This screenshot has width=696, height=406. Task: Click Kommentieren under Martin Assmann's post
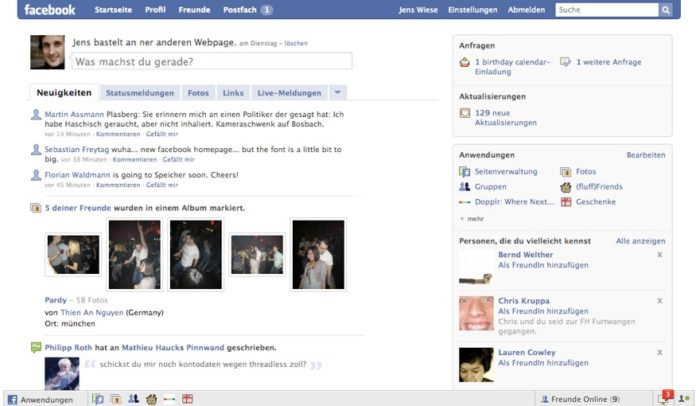[x=118, y=134]
